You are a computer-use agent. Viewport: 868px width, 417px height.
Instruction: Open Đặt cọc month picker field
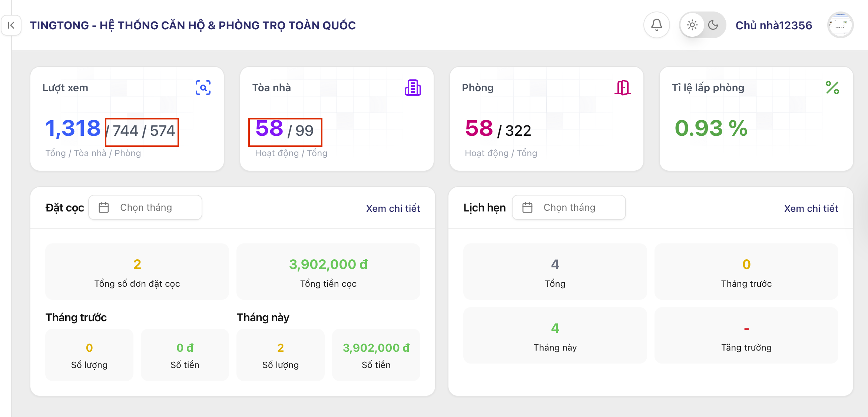point(145,207)
